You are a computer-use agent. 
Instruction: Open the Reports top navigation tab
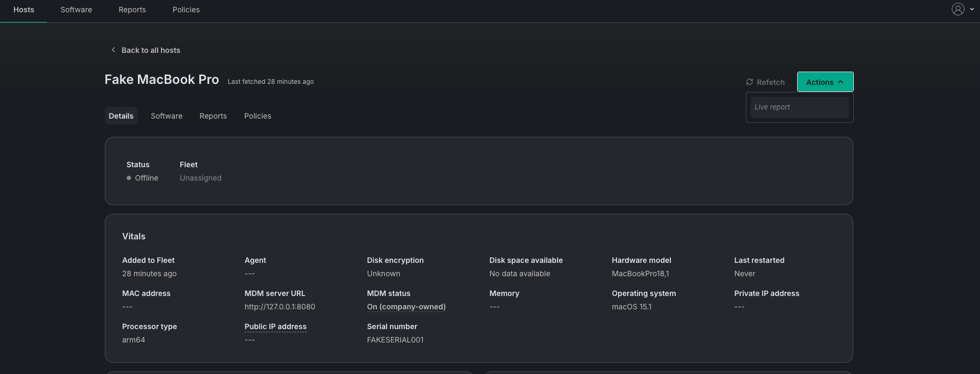[x=132, y=10]
